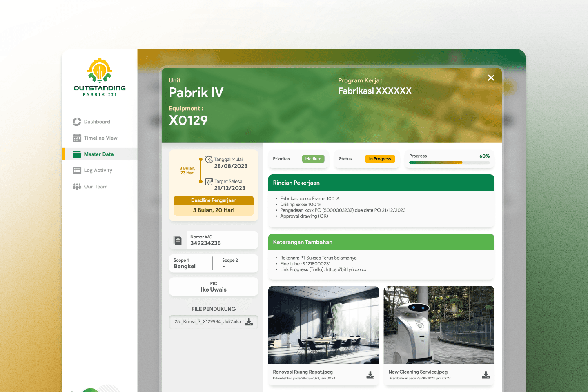
Task: Click the Deadline Pengerjaan label
Action: coord(214,200)
